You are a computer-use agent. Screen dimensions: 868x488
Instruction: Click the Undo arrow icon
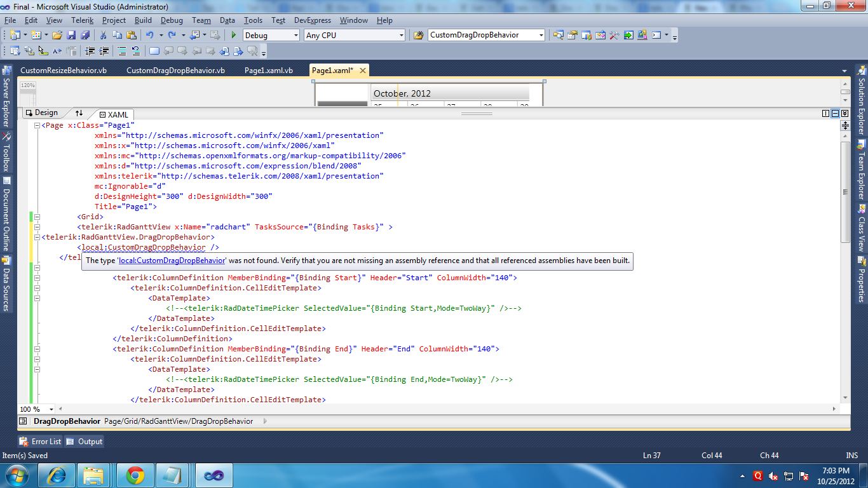[x=149, y=36]
